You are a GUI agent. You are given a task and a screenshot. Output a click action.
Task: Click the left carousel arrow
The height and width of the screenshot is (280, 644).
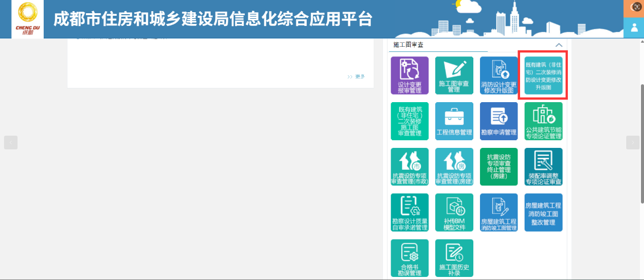(11, 143)
